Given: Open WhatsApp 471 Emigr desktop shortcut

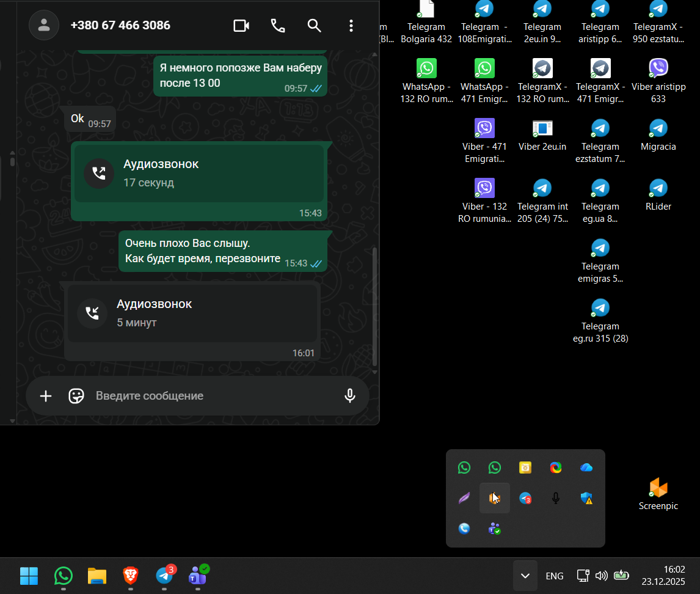Looking at the screenshot, I should [x=484, y=81].
